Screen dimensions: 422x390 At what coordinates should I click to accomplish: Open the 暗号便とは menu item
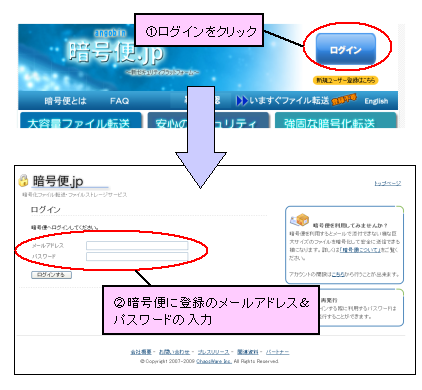tap(65, 101)
